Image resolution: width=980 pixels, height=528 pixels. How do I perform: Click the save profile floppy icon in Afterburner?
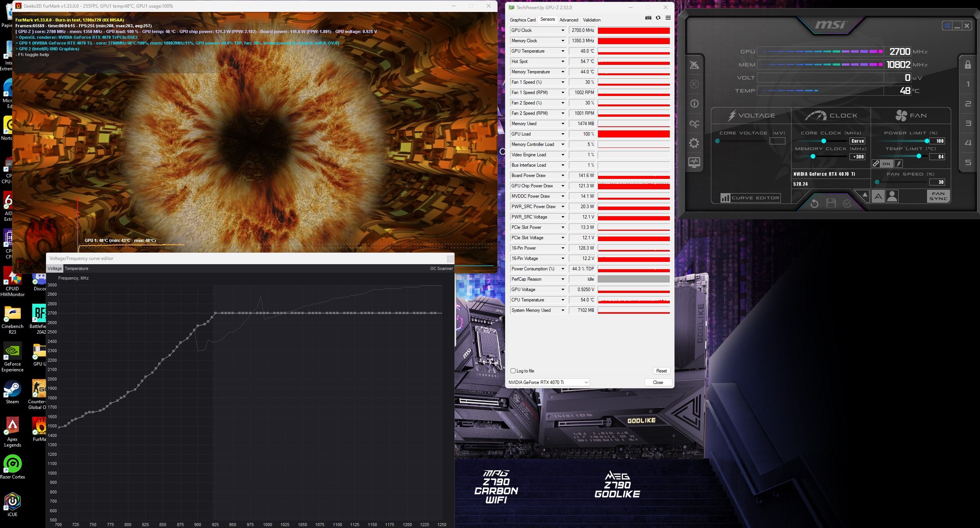831,204
